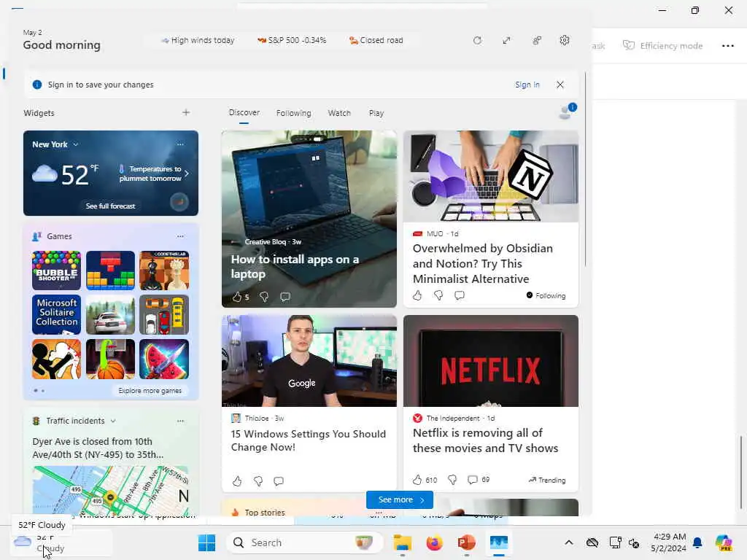Dismiss the sign-in banner

(560, 85)
